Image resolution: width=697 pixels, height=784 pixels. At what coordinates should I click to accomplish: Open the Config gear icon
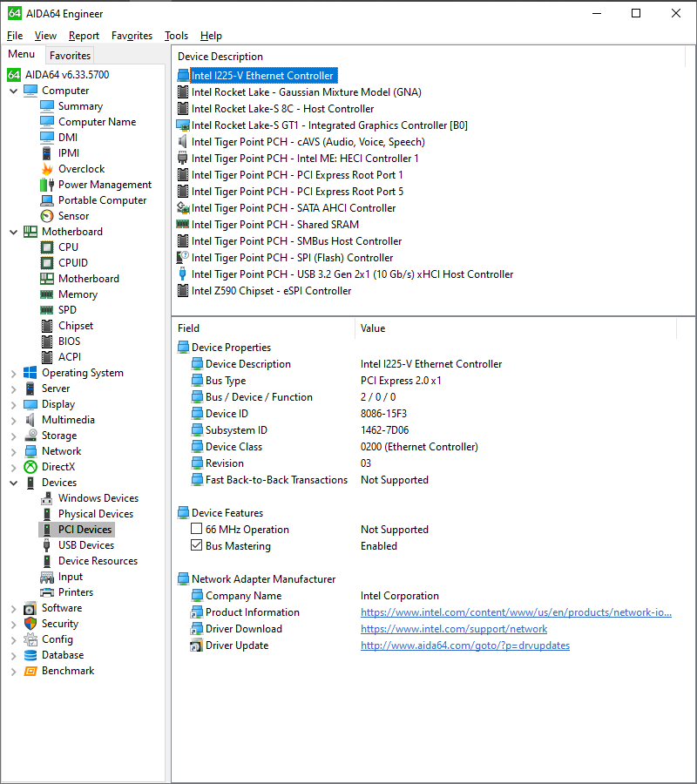tap(30, 639)
